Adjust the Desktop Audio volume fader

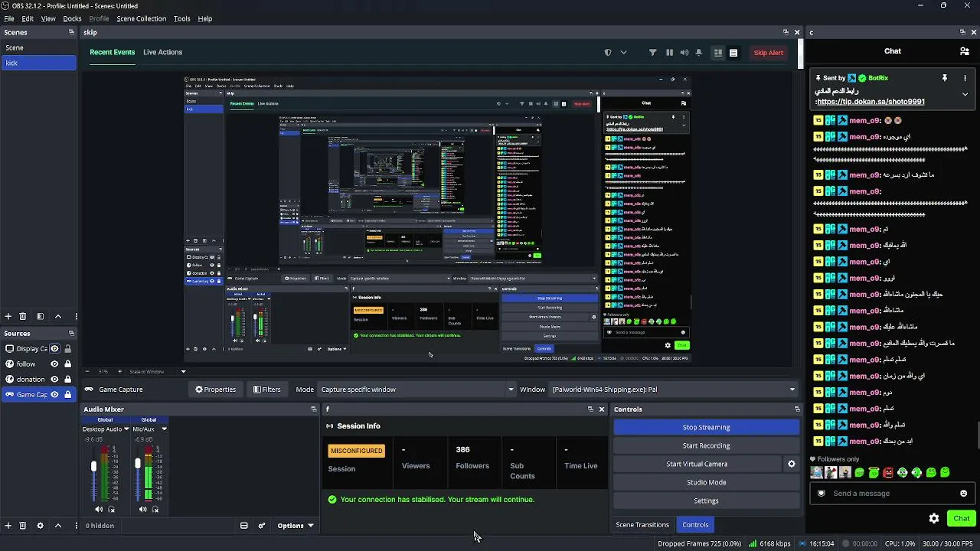point(94,467)
